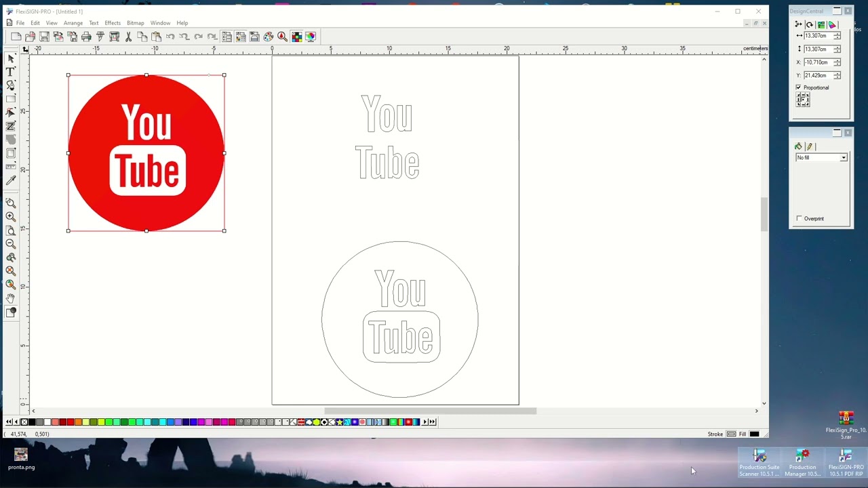Click the anchor point grid control
The image size is (868, 488).
point(803,100)
